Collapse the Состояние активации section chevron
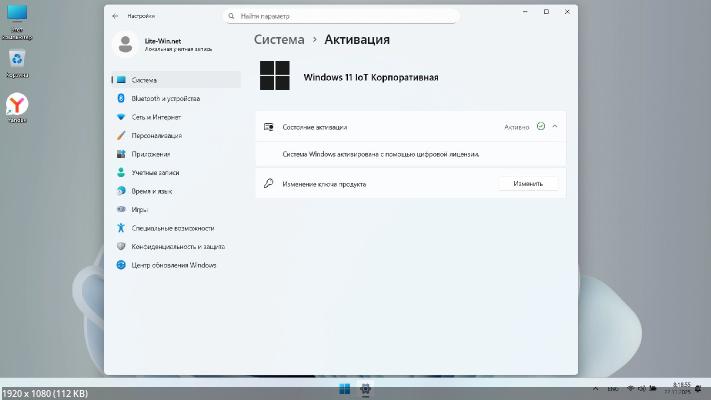This screenshot has width=711, height=400. pyautogui.click(x=555, y=127)
